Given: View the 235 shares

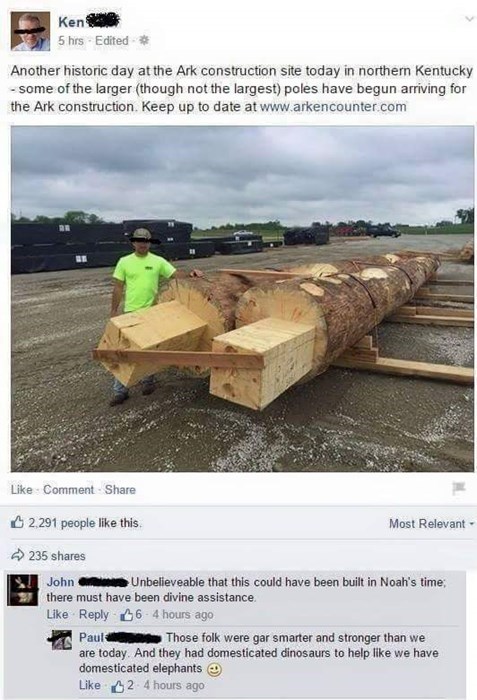Looking at the screenshot, I should pyautogui.click(x=57, y=556).
